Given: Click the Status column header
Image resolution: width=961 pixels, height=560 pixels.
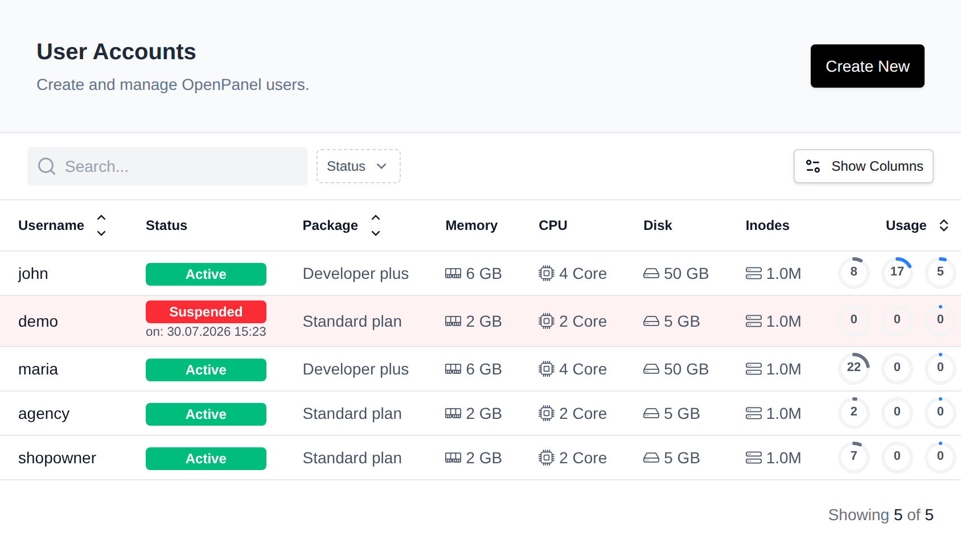Looking at the screenshot, I should [166, 225].
